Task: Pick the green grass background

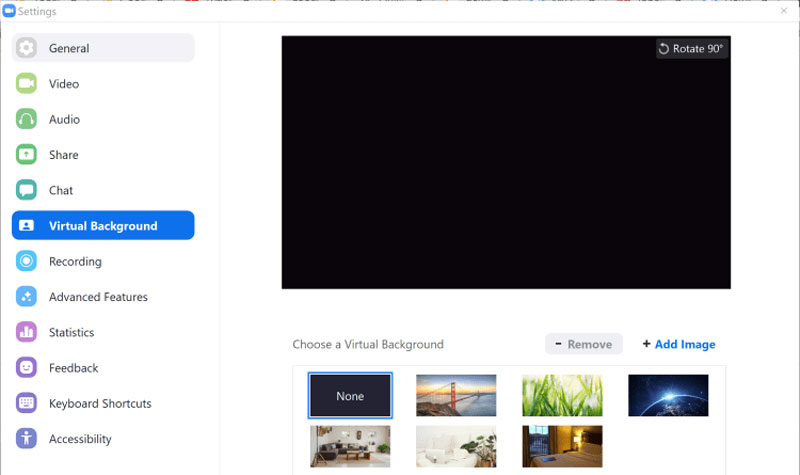Action: [x=562, y=396]
